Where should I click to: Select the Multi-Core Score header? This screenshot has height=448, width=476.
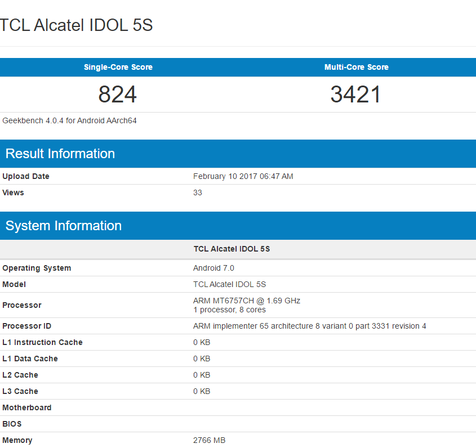[x=357, y=67]
